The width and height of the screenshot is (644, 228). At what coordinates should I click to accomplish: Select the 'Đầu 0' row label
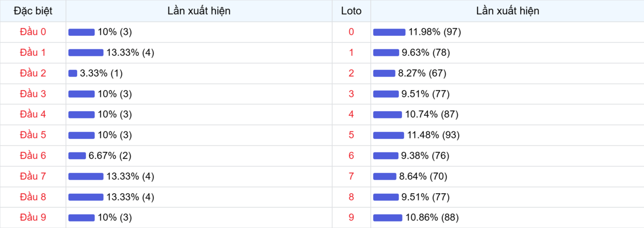point(33,32)
